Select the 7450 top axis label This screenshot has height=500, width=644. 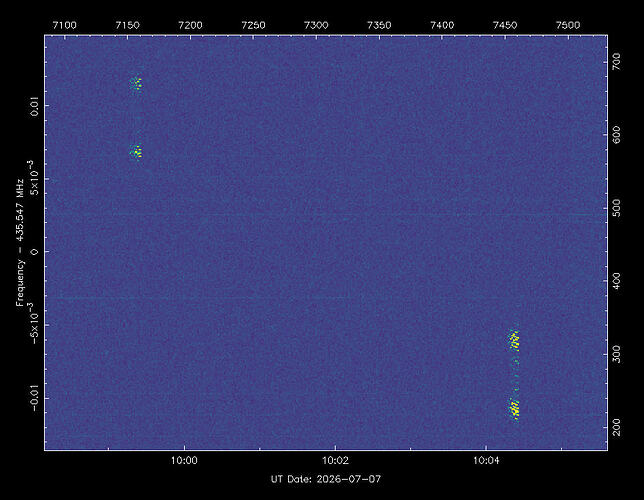tap(505, 25)
